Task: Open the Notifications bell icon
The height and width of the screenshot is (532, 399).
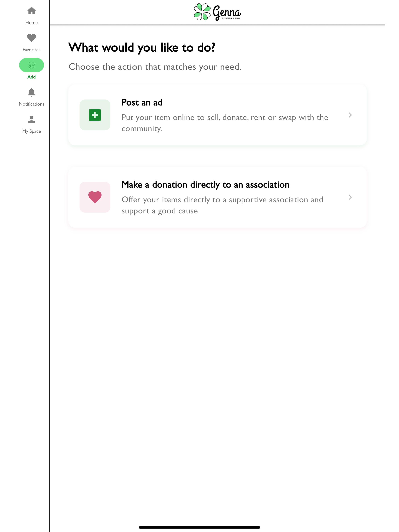Action: [32, 92]
